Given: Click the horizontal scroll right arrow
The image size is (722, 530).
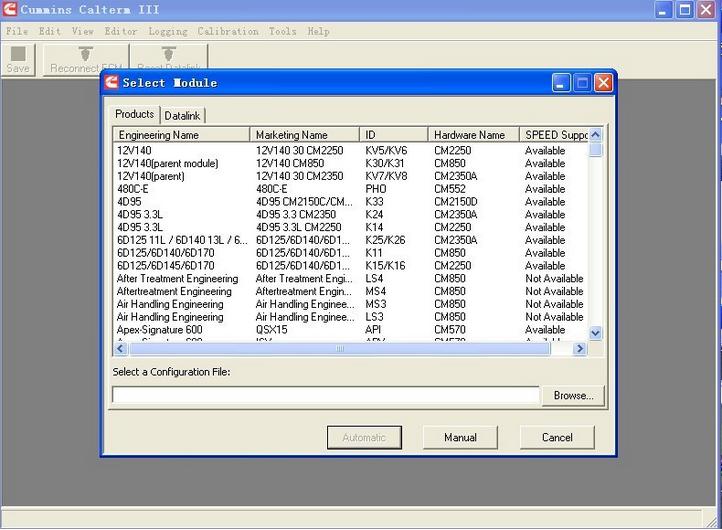Looking at the screenshot, I should (580, 349).
